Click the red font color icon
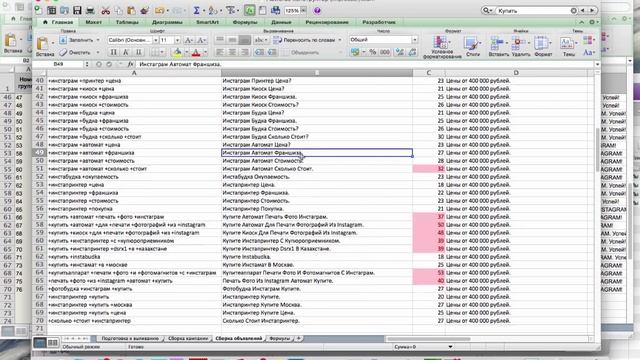This screenshot has height=360, width=640. (x=196, y=52)
